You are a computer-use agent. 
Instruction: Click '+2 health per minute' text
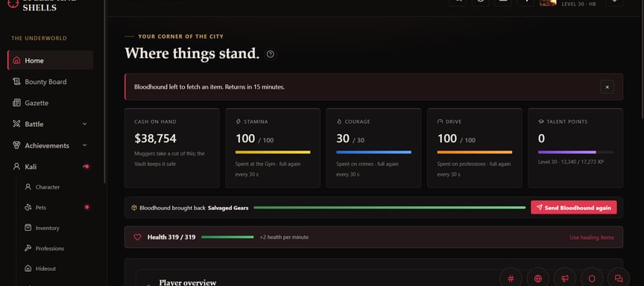click(x=284, y=237)
